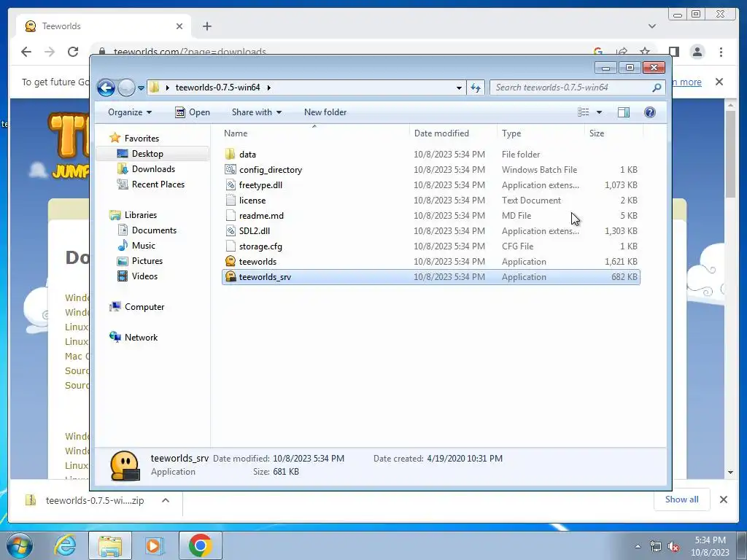Select the data folder icon
Screen dimensions: 747x560
[230, 155]
